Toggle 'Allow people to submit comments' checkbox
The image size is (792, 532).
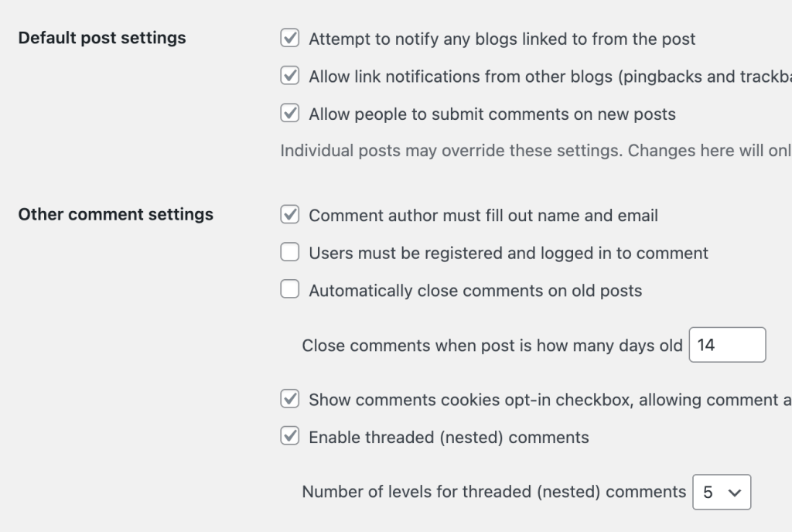(290, 114)
